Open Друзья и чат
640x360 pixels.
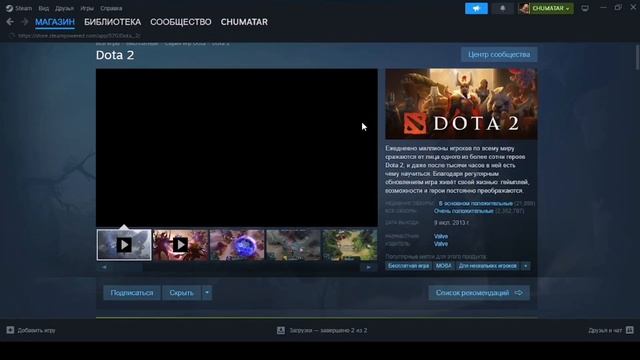(x=605, y=330)
